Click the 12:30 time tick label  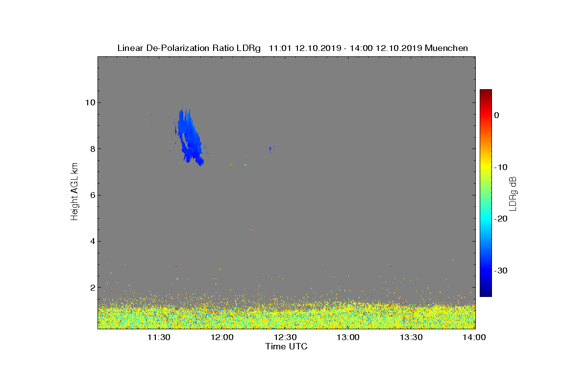285,337
